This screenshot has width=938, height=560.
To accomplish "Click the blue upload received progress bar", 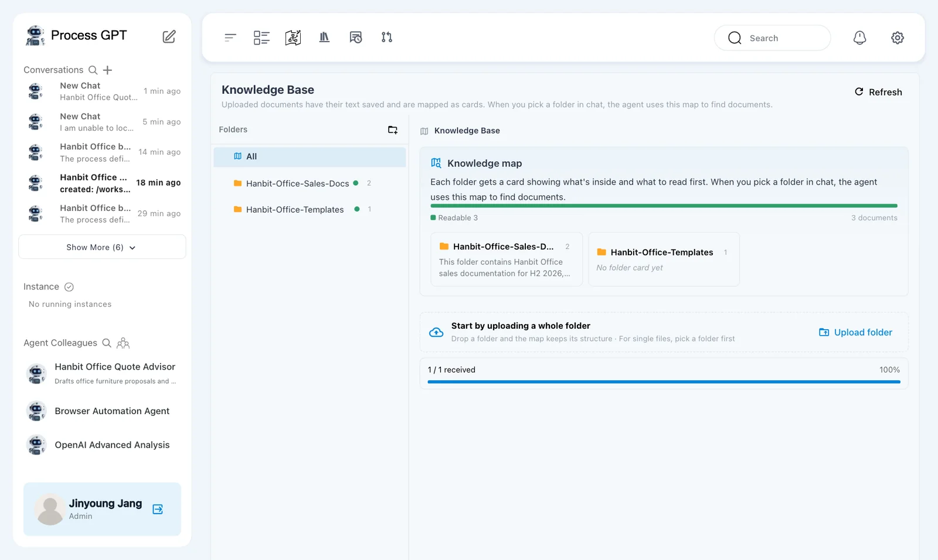I will [664, 382].
